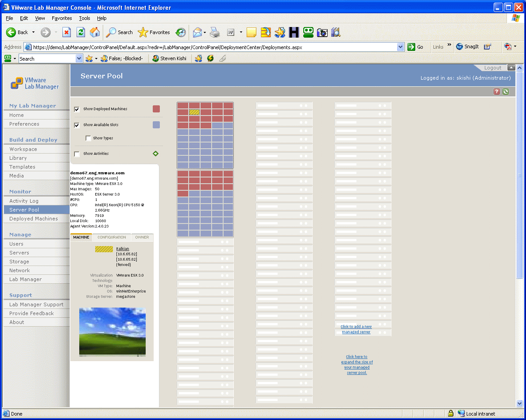Switch to the OWNER tab
The height and width of the screenshot is (420, 526).
pyautogui.click(x=142, y=237)
